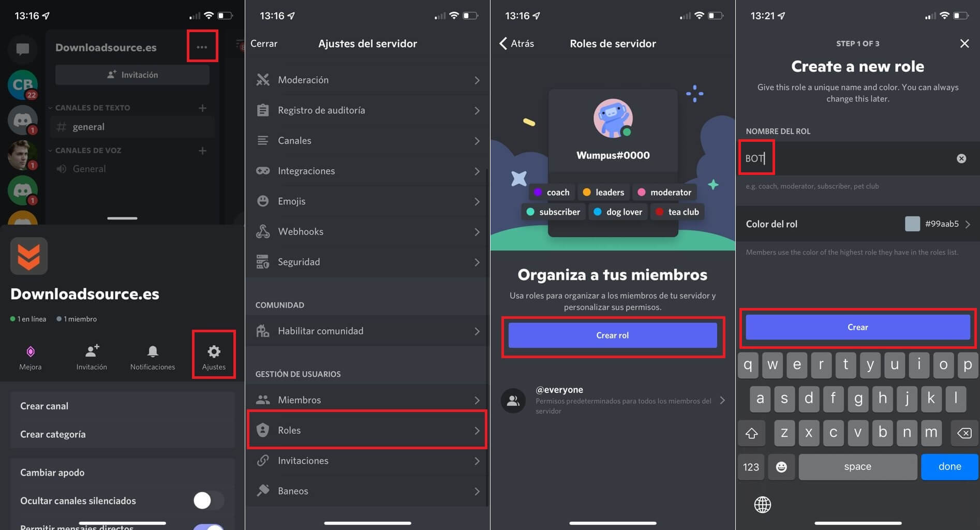Tap the Crear rol button

click(613, 335)
